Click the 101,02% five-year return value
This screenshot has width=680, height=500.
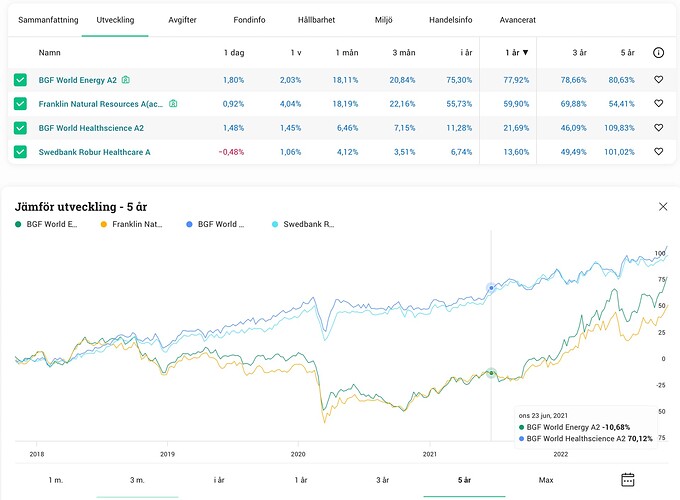(x=619, y=152)
